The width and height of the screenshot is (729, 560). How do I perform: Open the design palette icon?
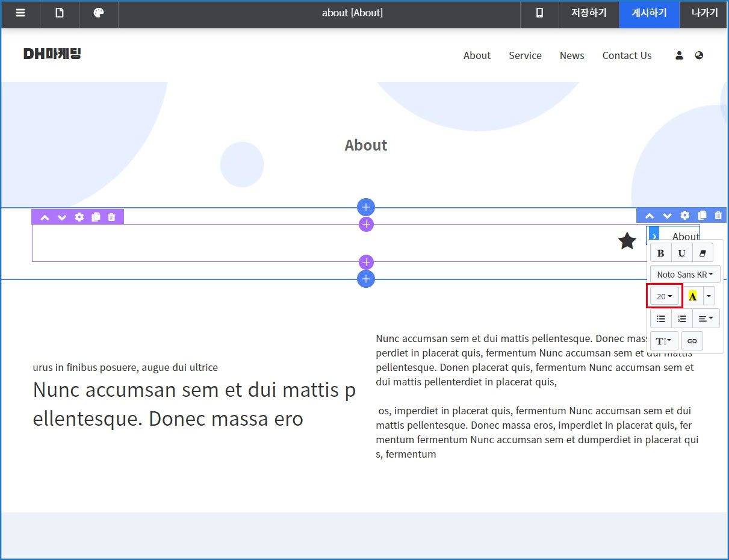coord(99,13)
